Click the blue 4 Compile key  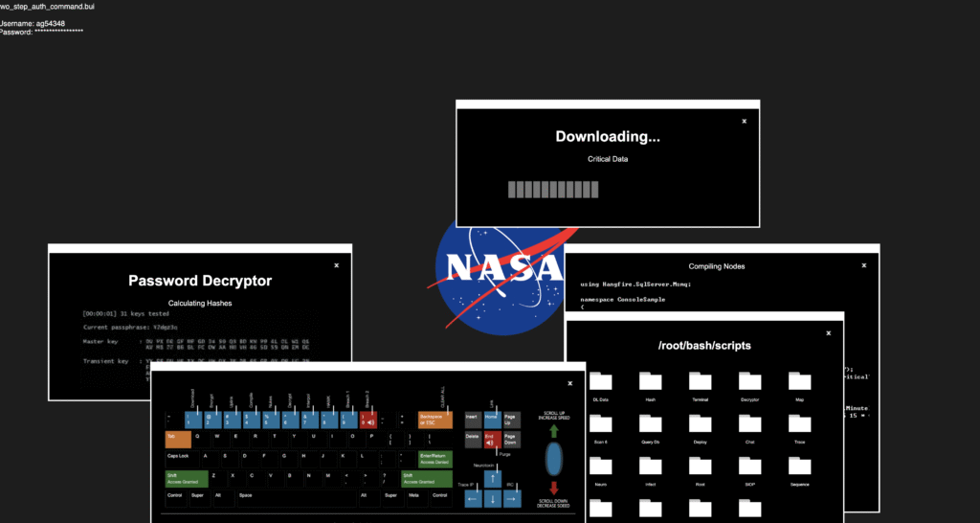pyautogui.click(x=252, y=420)
